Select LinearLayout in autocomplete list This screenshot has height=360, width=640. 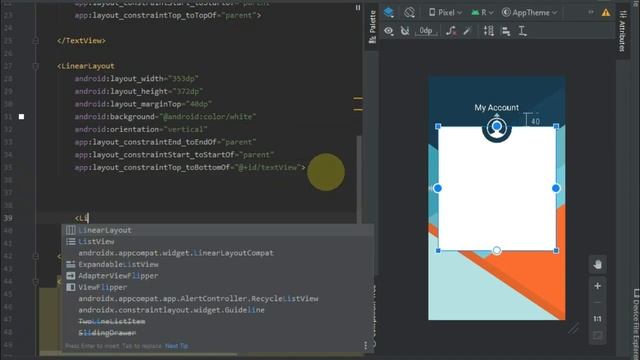tap(218, 230)
